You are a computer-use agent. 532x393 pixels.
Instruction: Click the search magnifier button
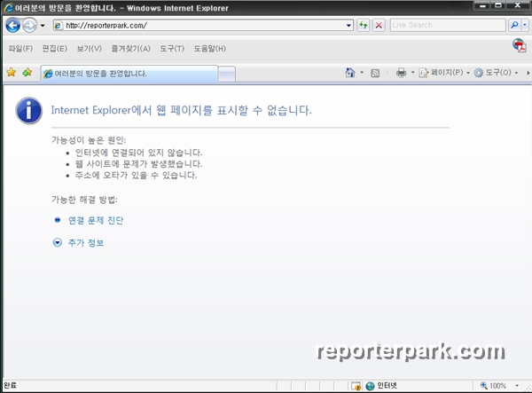514,25
